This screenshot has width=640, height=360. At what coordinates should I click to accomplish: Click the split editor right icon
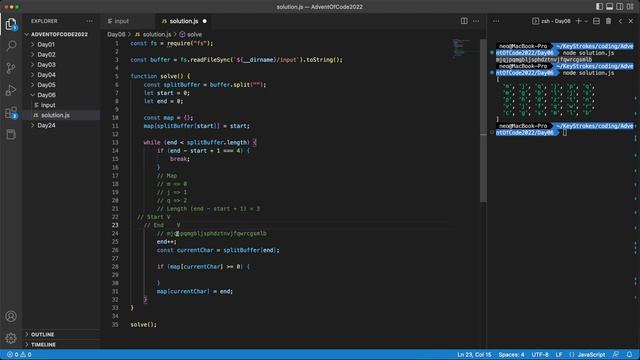[x=464, y=21]
